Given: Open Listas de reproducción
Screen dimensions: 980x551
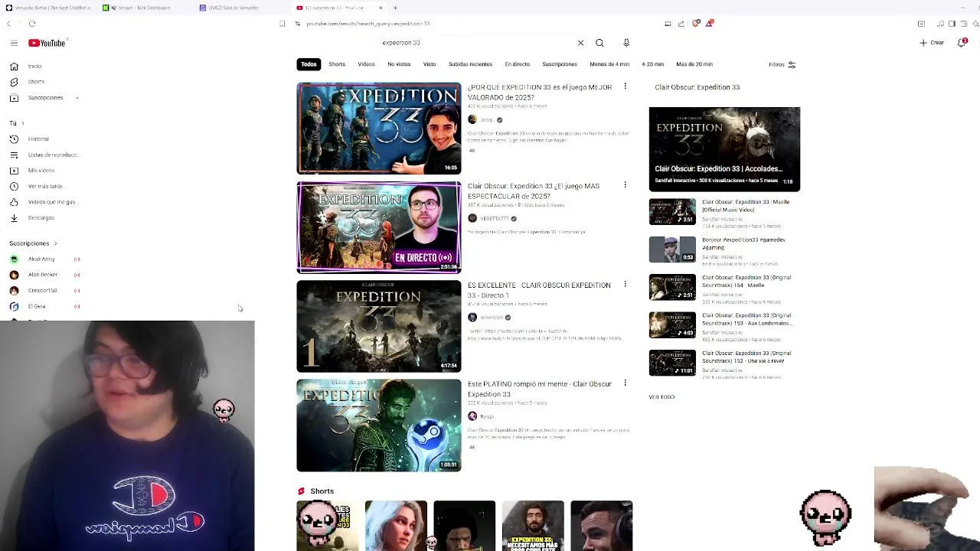Looking at the screenshot, I should pos(53,155).
